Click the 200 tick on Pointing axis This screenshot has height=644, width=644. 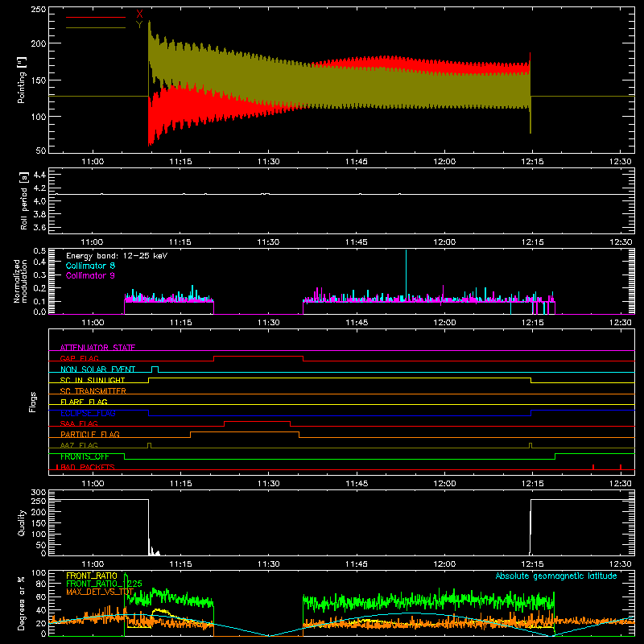click(39, 43)
